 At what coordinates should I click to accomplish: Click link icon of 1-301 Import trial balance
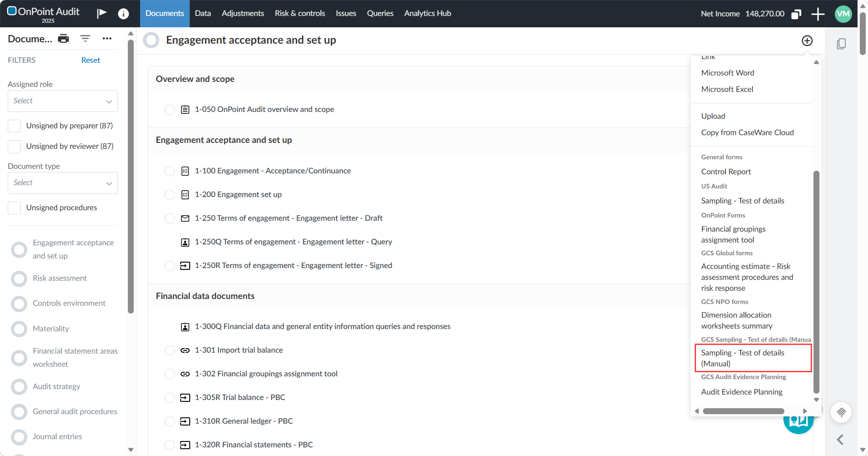pos(185,350)
